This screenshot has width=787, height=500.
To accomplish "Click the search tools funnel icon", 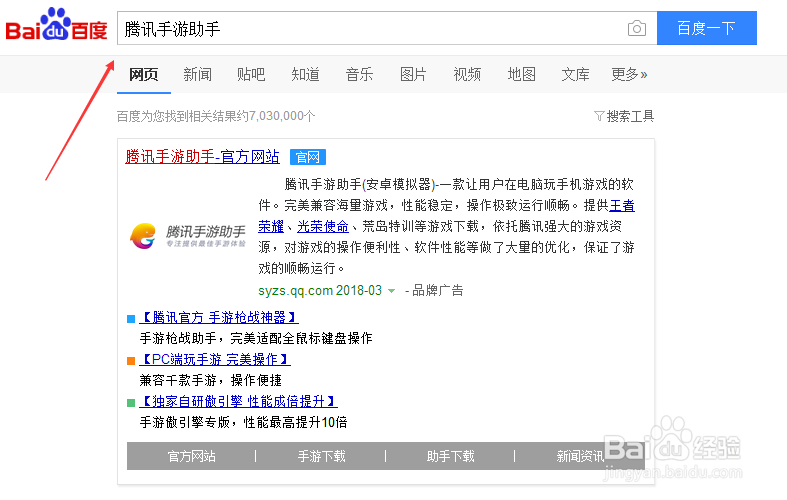I will click(599, 116).
